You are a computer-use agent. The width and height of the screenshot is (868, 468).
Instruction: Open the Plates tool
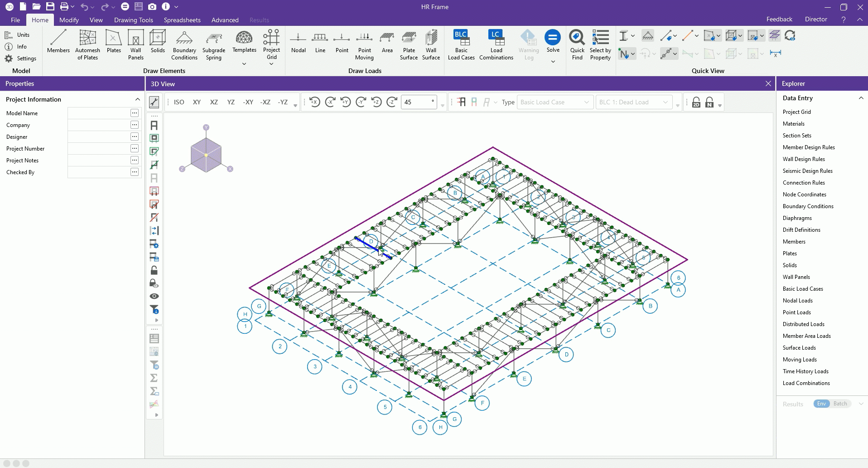click(113, 44)
